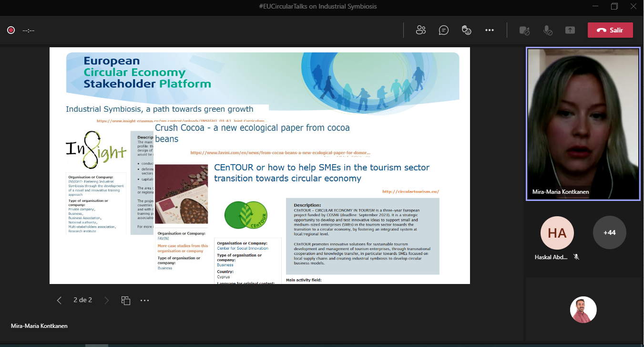The width and height of the screenshot is (644, 347).
Task: Go to next slide arrow
Action: (106, 300)
